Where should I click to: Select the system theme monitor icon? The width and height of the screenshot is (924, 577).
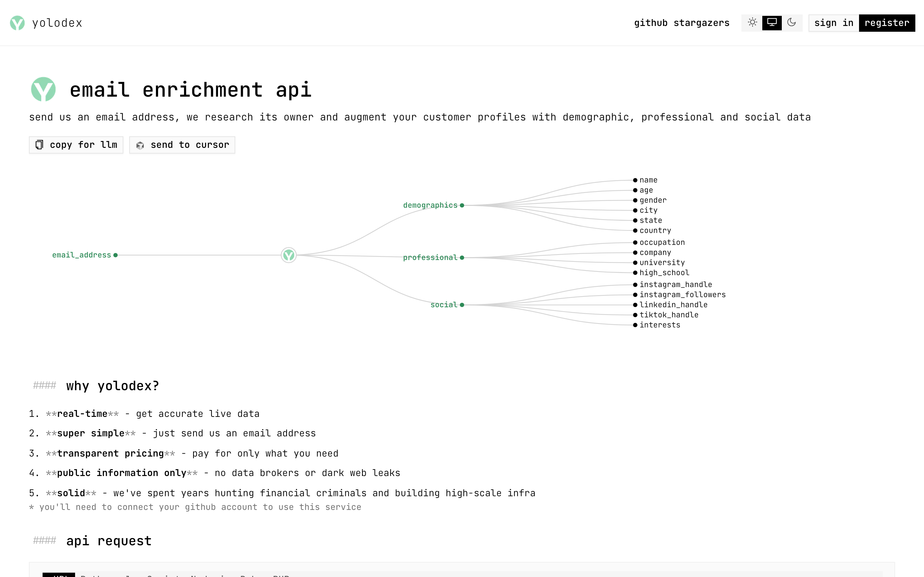point(772,22)
